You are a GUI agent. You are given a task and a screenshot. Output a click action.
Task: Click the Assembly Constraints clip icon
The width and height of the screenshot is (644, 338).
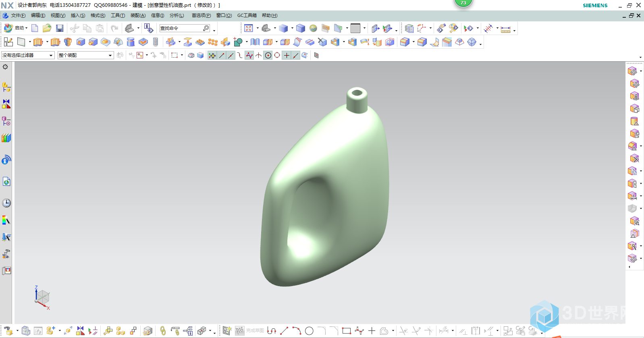click(x=163, y=331)
